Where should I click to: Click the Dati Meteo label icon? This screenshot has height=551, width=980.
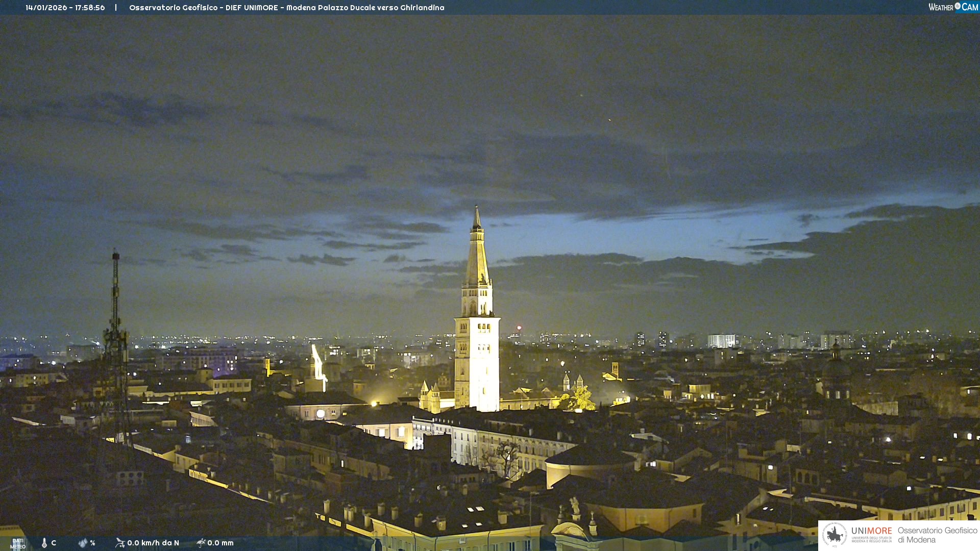click(x=18, y=543)
